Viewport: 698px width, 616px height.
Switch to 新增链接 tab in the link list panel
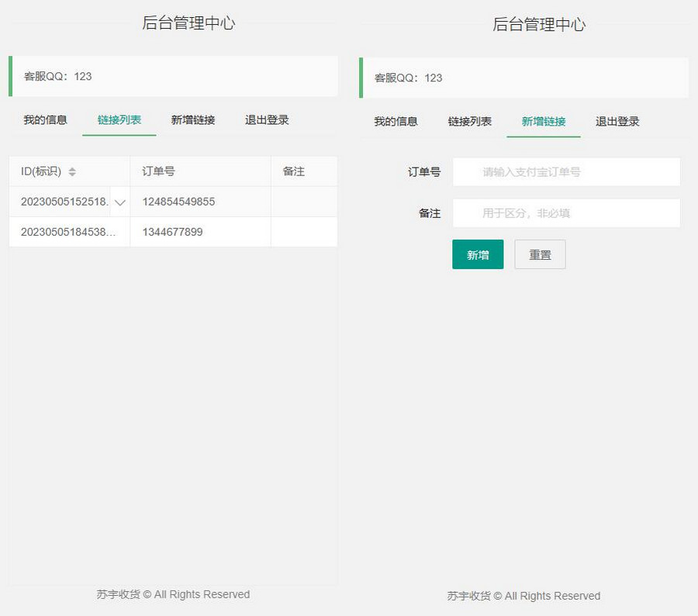(193, 120)
